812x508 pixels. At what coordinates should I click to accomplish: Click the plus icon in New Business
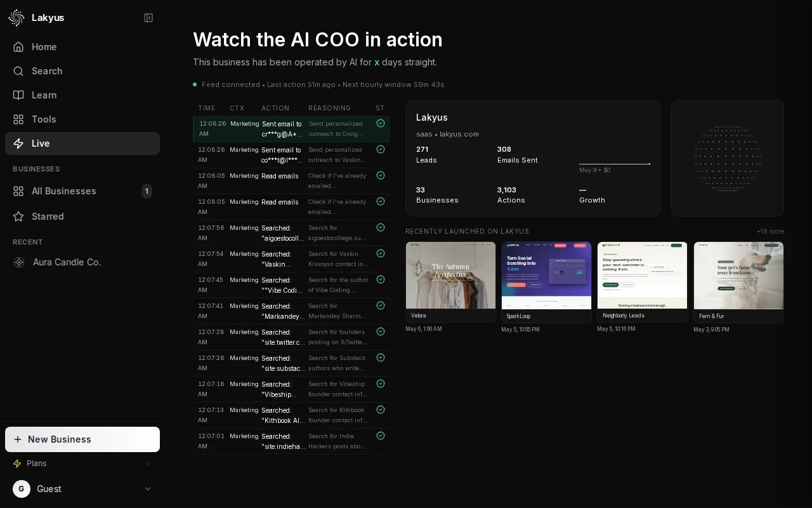[x=18, y=439]
